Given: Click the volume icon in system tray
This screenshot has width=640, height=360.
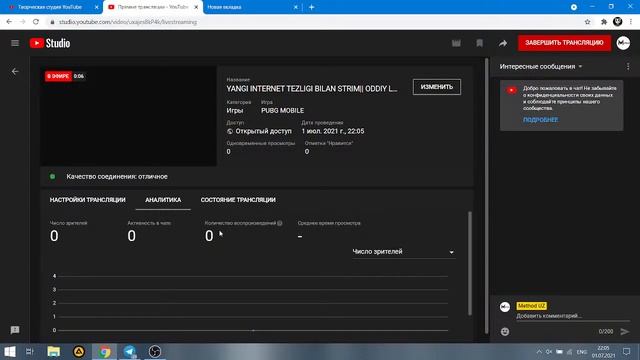Looking at the screenshot, I should pyautogui.click(x=549, y=351).
